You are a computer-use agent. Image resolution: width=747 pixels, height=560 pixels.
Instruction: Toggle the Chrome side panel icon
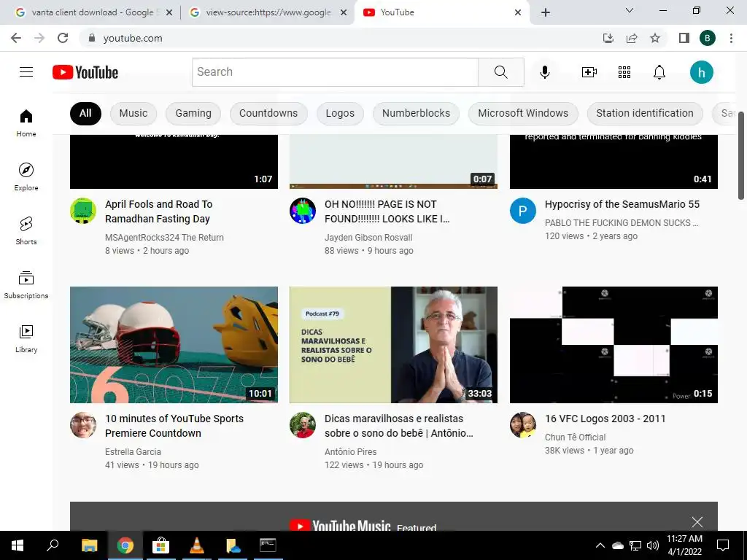click(x=684, y=38)
